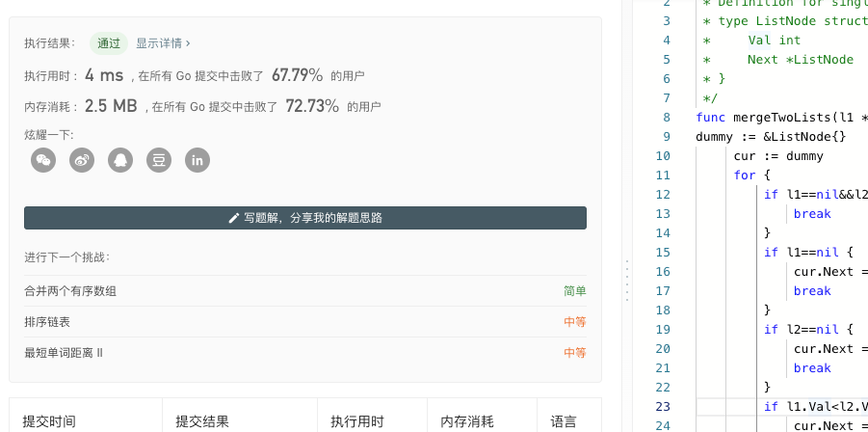Screen dimensions: 868x432
Task: Share result via LinkedIn icon
Action: (197, 161)
